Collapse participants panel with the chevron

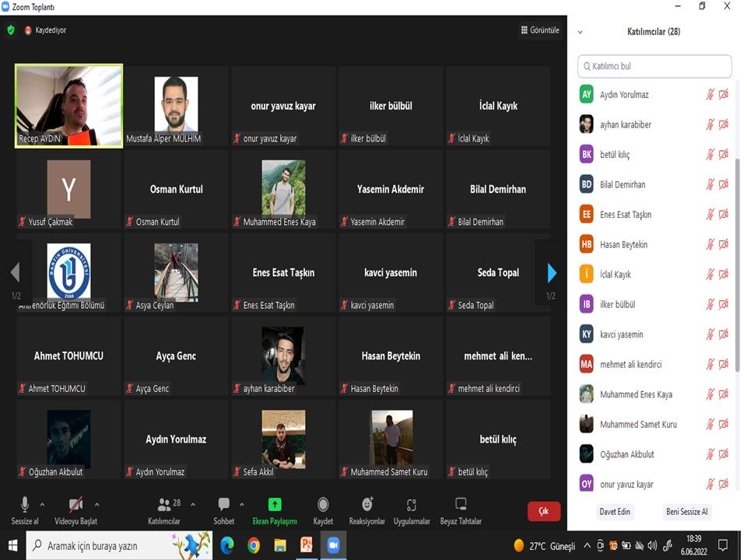coord(580,33)
